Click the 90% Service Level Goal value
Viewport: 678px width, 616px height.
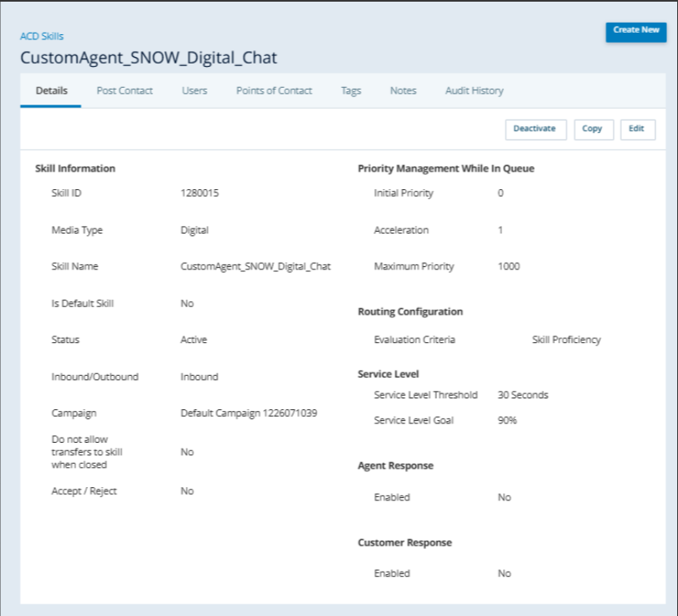tap(507, 420)
